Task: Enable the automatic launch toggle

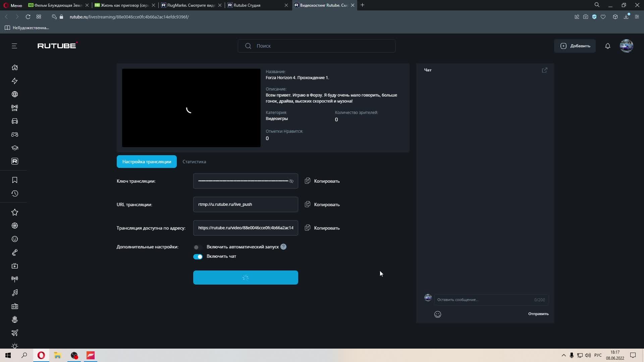Action: (x=198, y=247)
